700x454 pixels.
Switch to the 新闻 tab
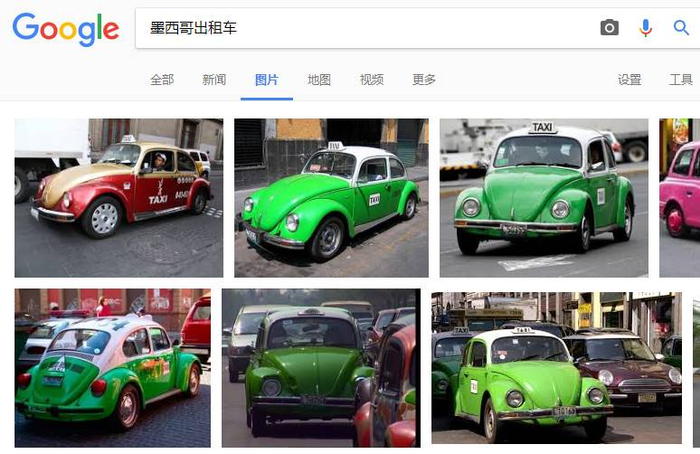coord(214,80)
